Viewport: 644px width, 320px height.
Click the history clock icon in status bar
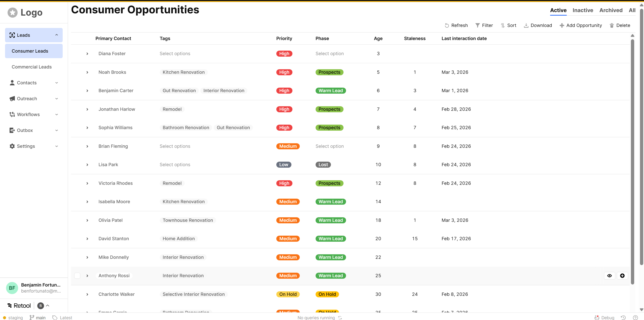point(623,318)
